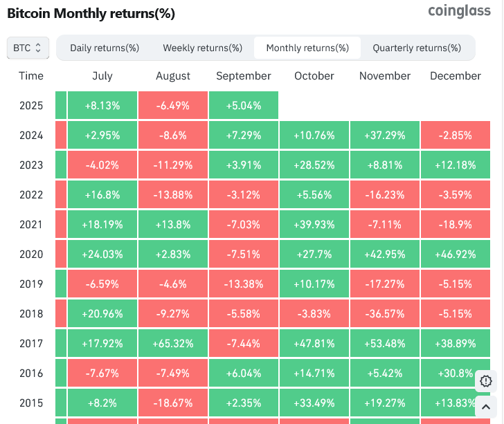504x424 pixels.
Task: Click the 2025 row label
Action: 31,105
